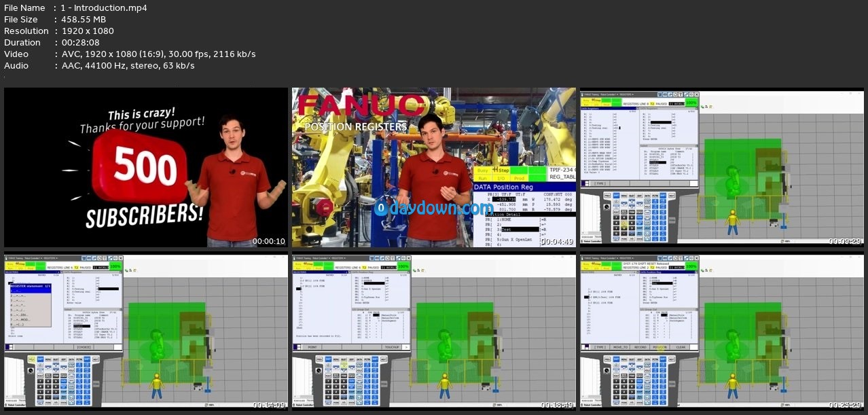Open the simulator thumbnail stamped 00:23:29
The width and height of the screenshot is (868, 415).
[722, 333]
